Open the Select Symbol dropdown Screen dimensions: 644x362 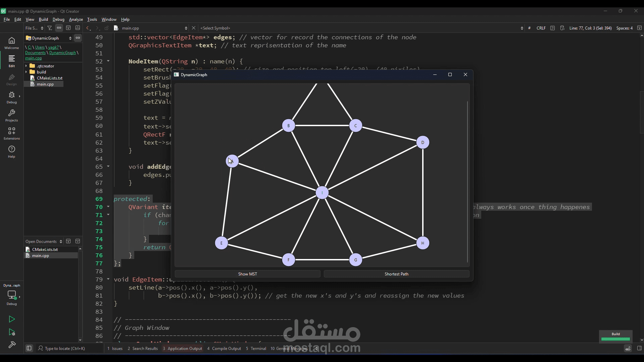point(216,28)
